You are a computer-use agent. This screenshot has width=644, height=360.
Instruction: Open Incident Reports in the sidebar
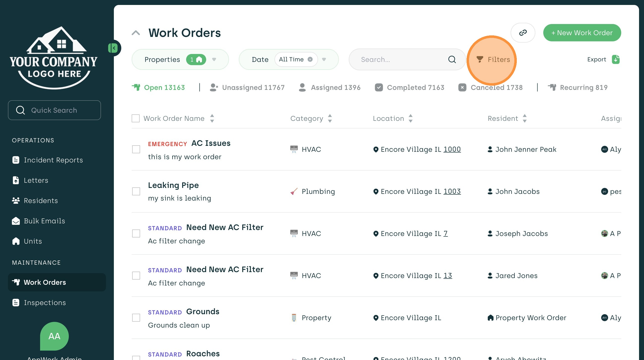pyautogui.click(x=53, y=160)
